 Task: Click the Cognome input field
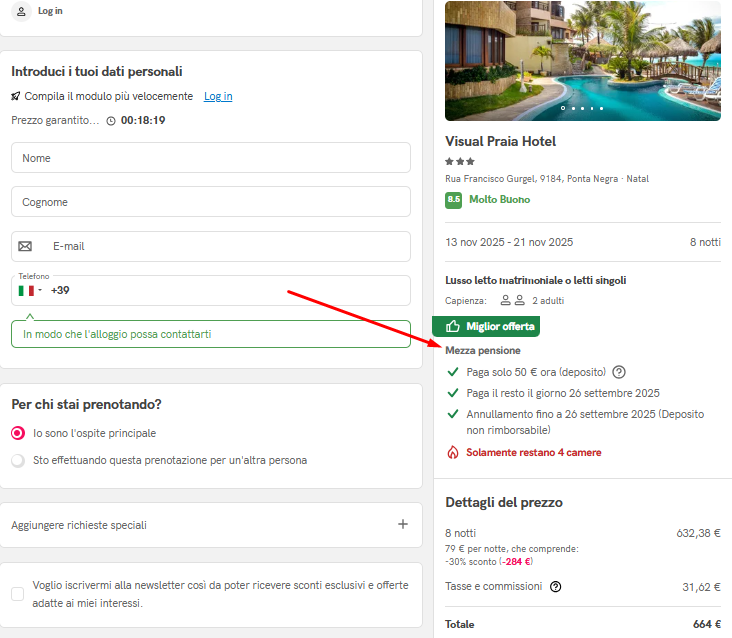[x=211, y=202]
